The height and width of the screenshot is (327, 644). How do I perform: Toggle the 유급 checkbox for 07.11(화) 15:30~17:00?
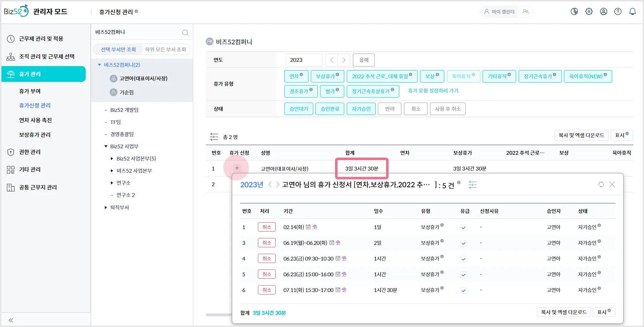pos(464,291)
